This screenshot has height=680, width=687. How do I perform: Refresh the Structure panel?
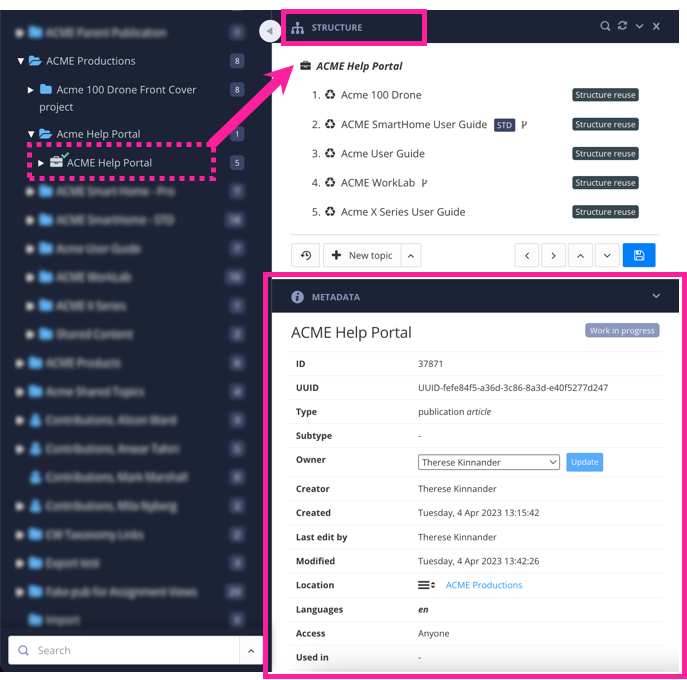point(623,26)
